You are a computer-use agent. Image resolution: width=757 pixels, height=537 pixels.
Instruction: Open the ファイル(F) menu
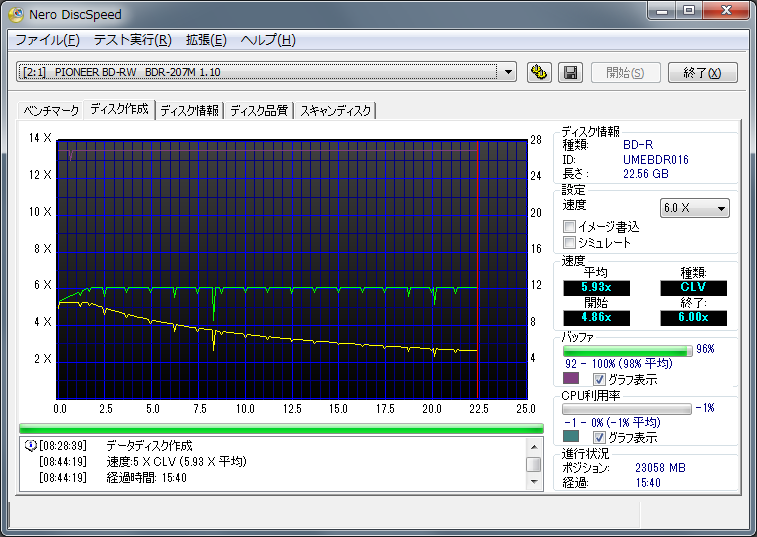click(x=47, y=40)
